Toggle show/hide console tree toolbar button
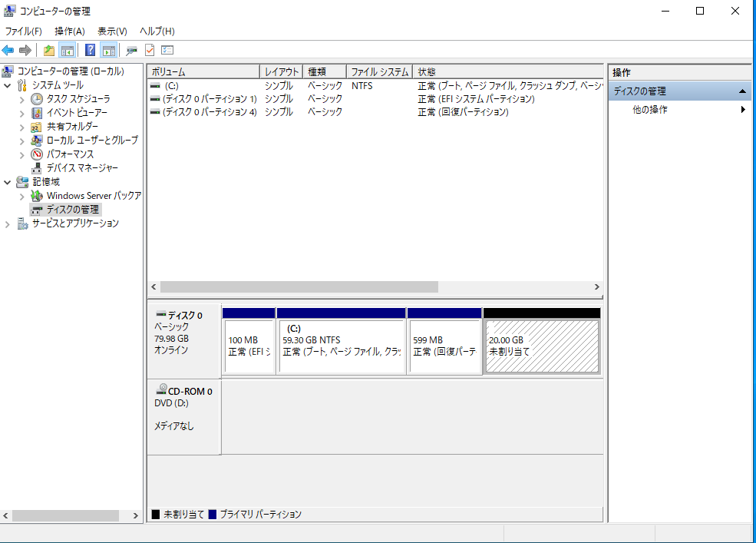 pos(68,51)
